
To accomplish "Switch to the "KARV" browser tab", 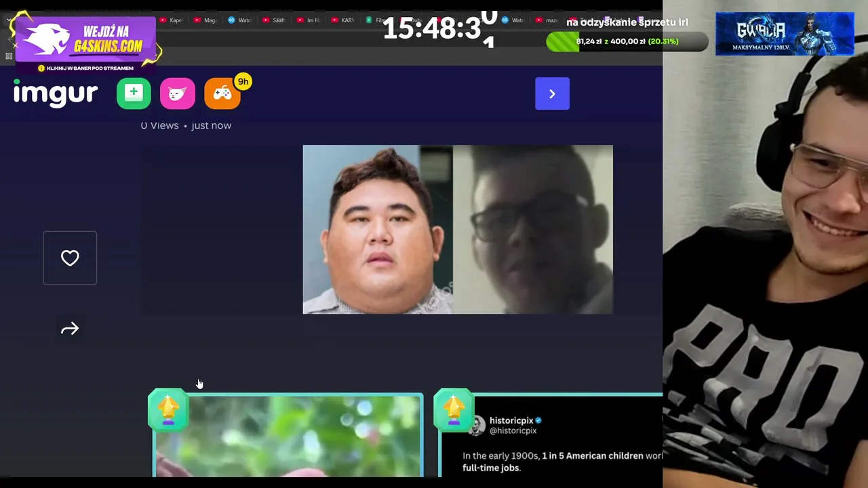I will pyautogui.click(x=343, y=20).
